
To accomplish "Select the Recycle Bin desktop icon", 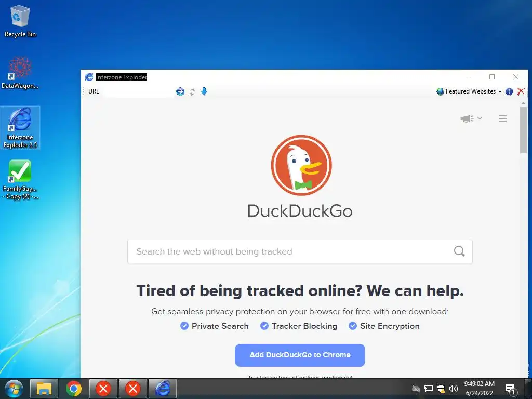I will coord(20,21).
